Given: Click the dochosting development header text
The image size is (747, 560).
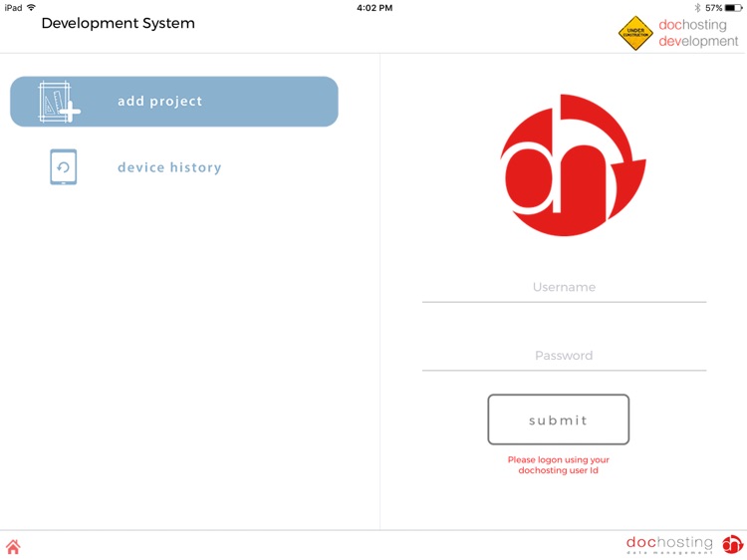Looking at the screenshot, I should (698, 33).
